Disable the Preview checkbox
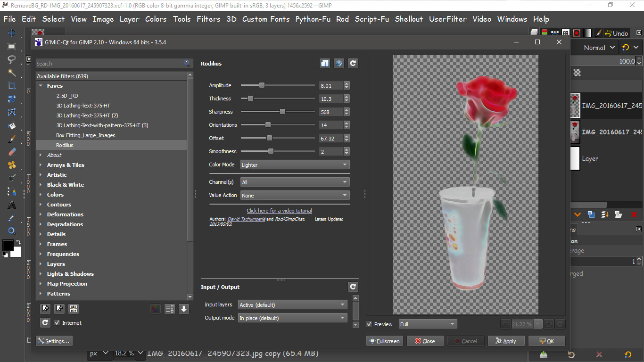 370,324
